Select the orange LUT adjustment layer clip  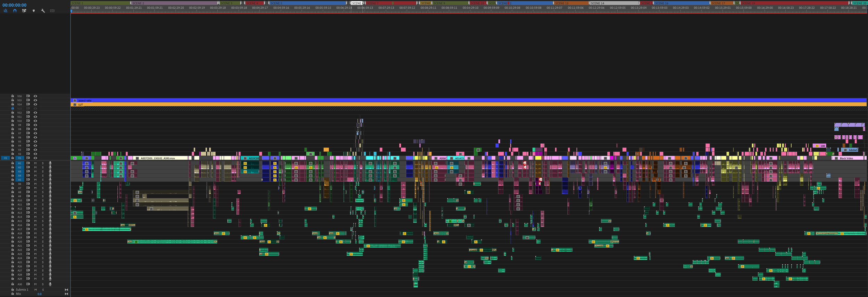tap(469, 104)
